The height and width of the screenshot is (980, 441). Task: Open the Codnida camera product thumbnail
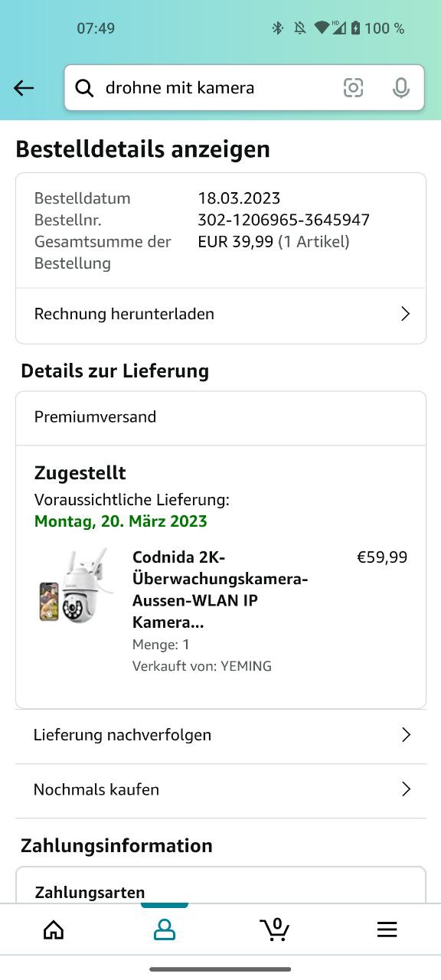tap(73, 586)
